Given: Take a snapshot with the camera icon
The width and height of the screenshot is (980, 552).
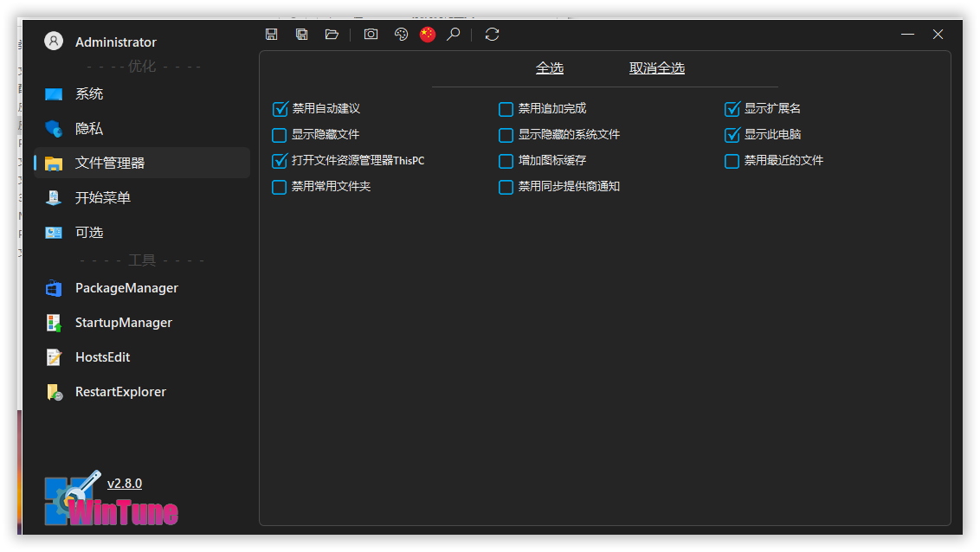Looking at the screenshot, I should pos(371,35).
